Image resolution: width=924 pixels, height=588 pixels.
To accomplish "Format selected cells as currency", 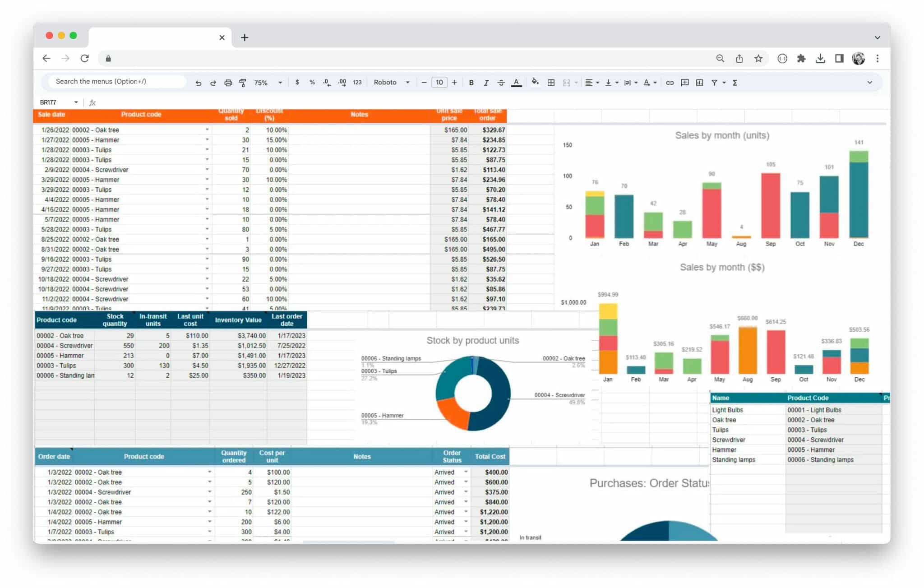I will pos(297,83).
